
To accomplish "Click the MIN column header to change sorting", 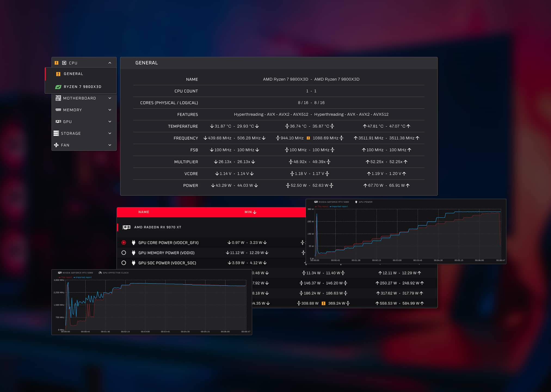I will (250, 212).
